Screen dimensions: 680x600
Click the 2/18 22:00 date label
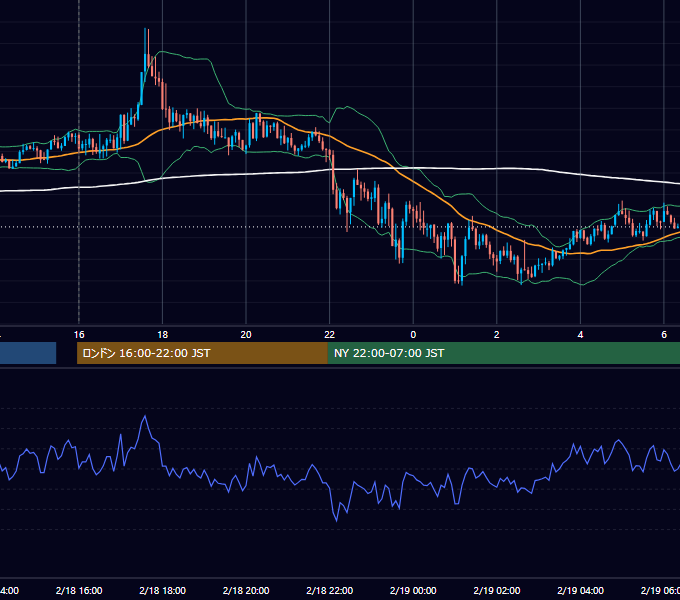330,590
